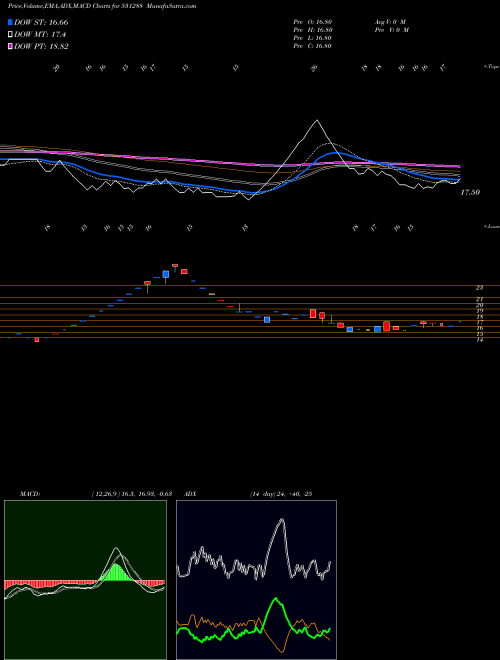Click the tall blue candlestick near the price peak
This screenshot has height=660, width=500.
tap(166, 274)
